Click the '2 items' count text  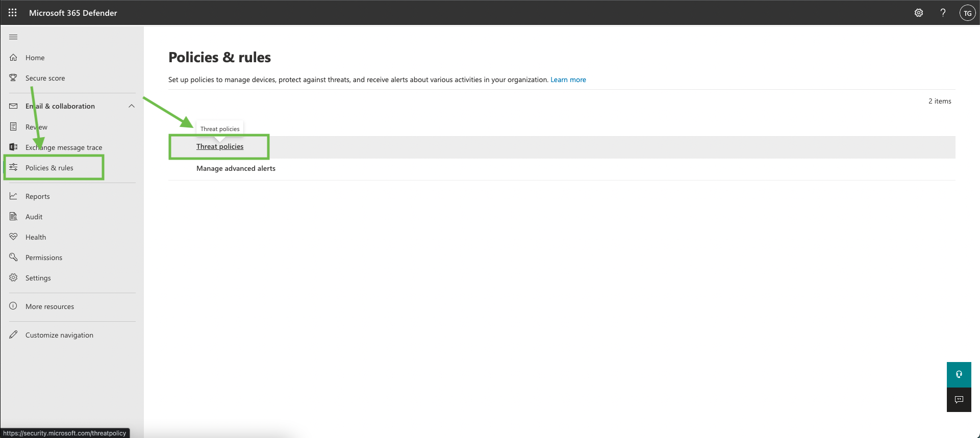(x=940, y=101)
